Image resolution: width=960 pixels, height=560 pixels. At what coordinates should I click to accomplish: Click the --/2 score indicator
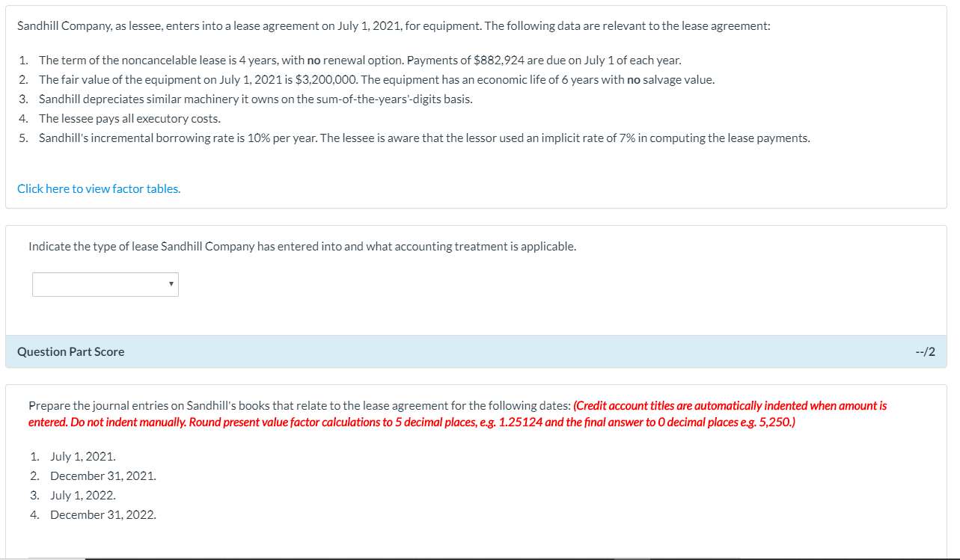click(925, 351)
